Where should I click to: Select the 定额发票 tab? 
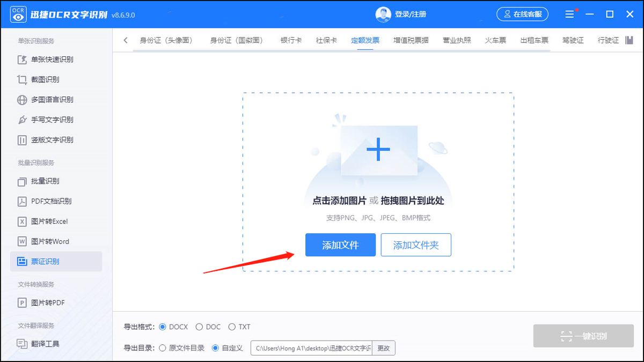click(x=365, y=40)
